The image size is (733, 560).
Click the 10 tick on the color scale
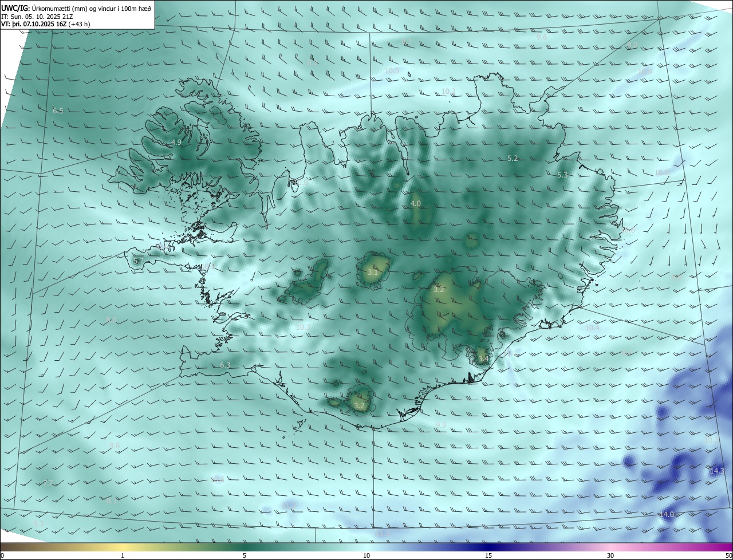pyautogui.click(x=366, y=555)
